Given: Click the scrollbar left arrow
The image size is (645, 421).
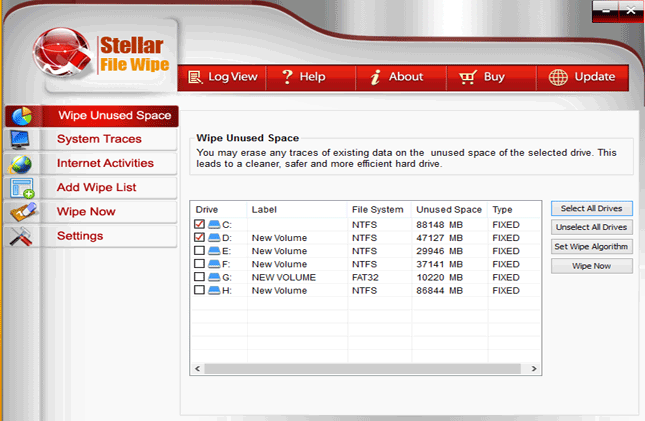Looking at the screenshot, I should [197, 368].
